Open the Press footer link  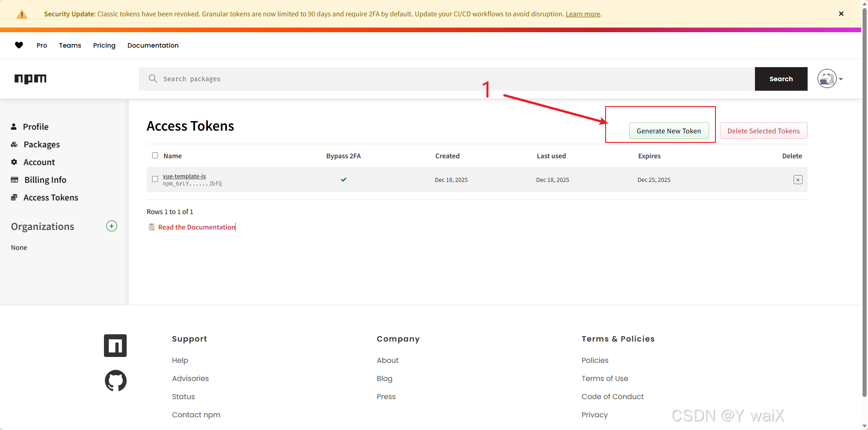click(x=386, y=396)
